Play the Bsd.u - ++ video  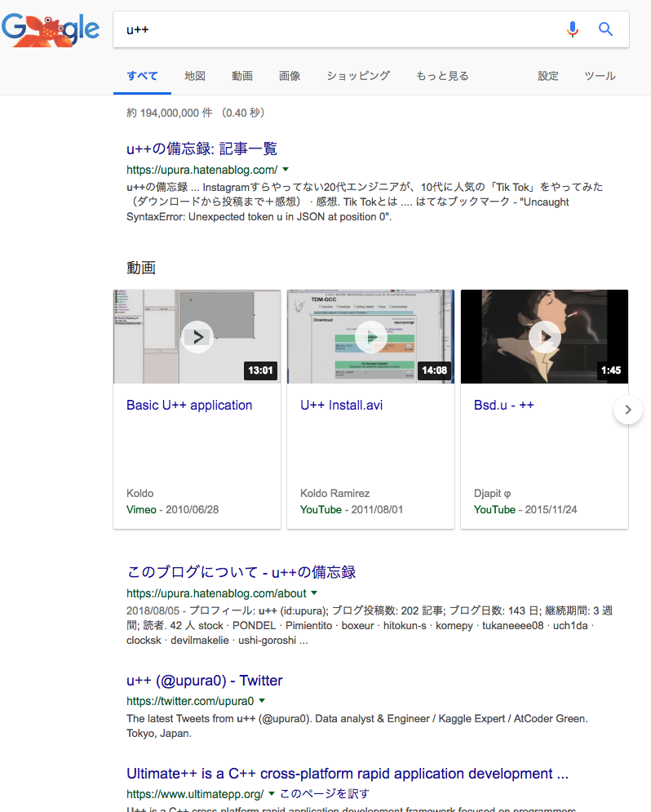[x=544, y=337]
